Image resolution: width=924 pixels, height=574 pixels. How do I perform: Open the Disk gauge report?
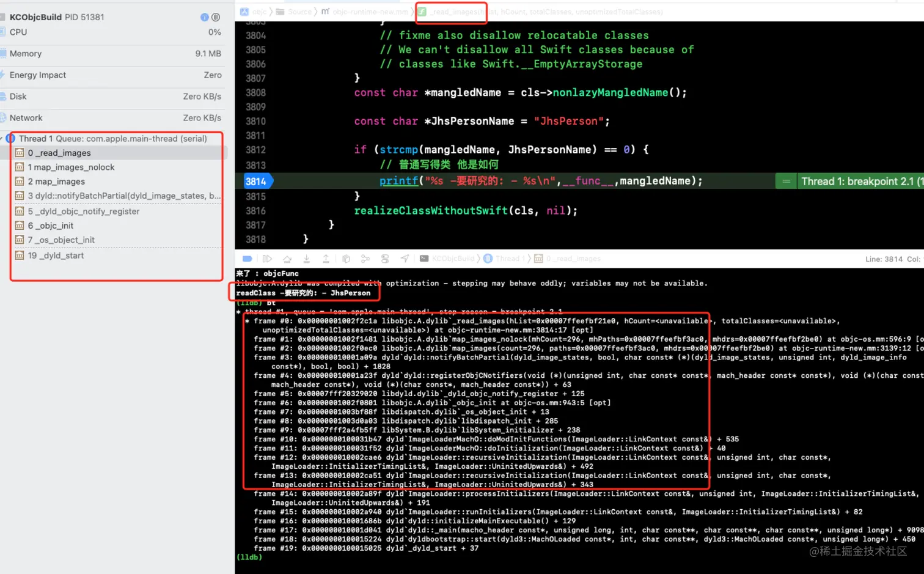click(x=113, y=97)
